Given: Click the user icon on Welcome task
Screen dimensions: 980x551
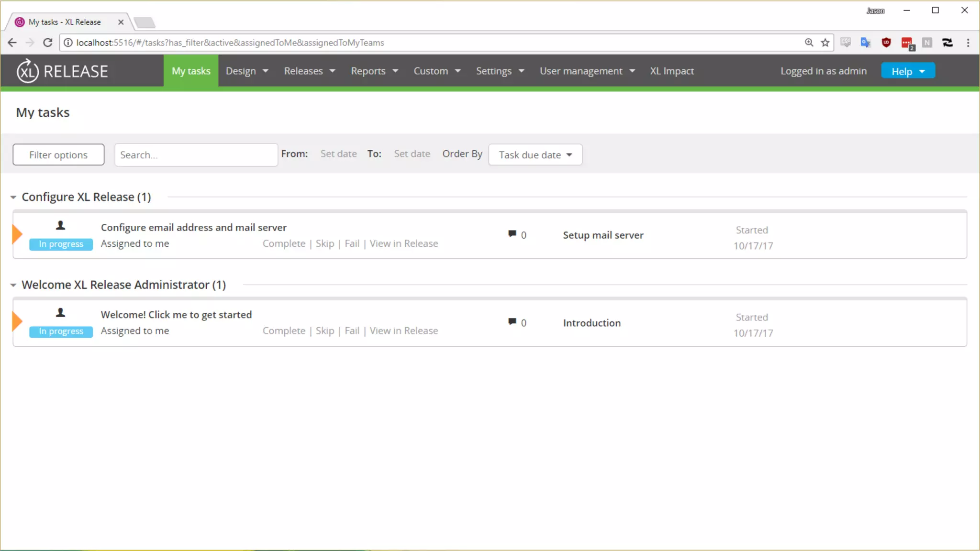Looking at the screenshot, I should 60,313.
